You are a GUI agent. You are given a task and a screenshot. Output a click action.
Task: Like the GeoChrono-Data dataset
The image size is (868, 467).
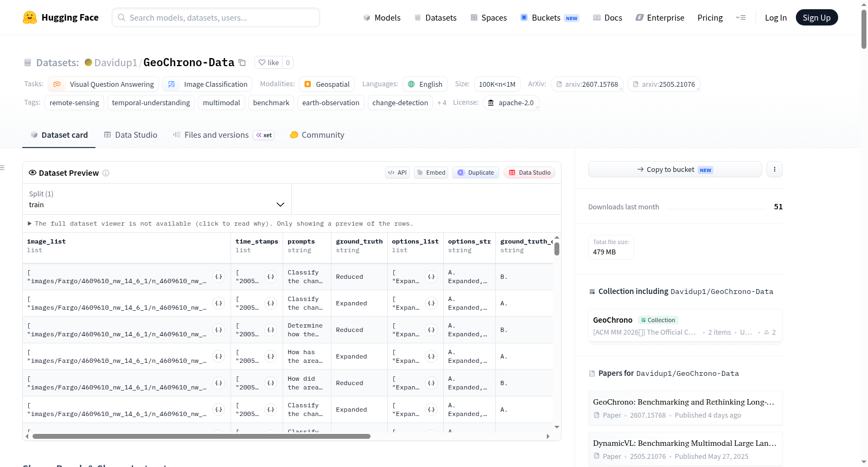pos(269,62)
